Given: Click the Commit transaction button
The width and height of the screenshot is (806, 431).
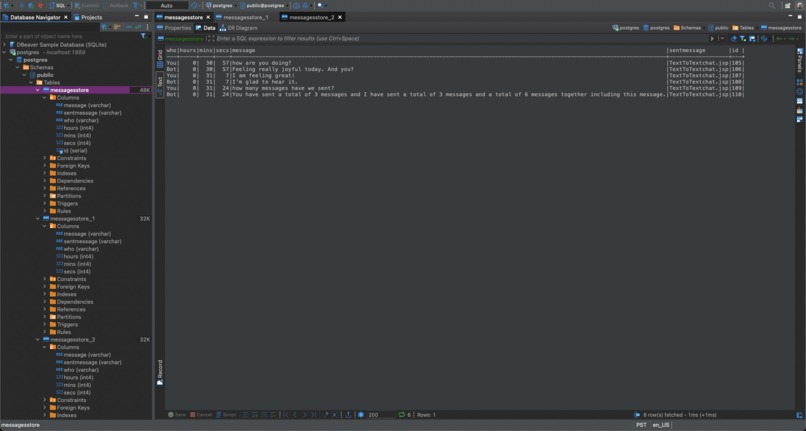Looking at the screenshot, I should 86,6.
